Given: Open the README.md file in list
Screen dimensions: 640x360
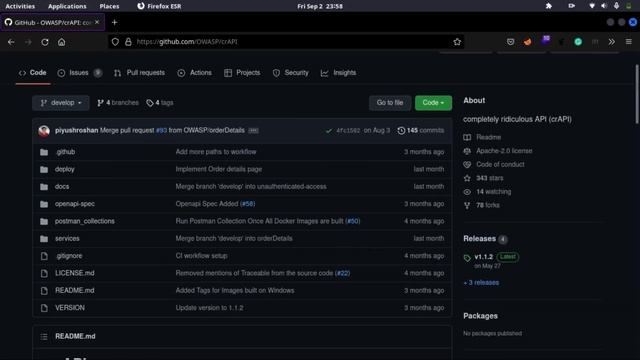Looking at the screenshot, I should point(75,291).
